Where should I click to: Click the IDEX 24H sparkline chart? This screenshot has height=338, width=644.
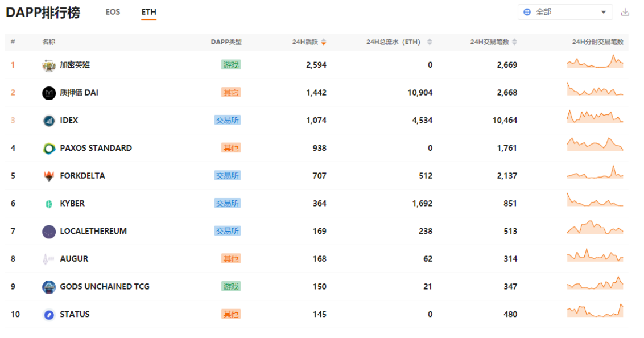point(595,116)
